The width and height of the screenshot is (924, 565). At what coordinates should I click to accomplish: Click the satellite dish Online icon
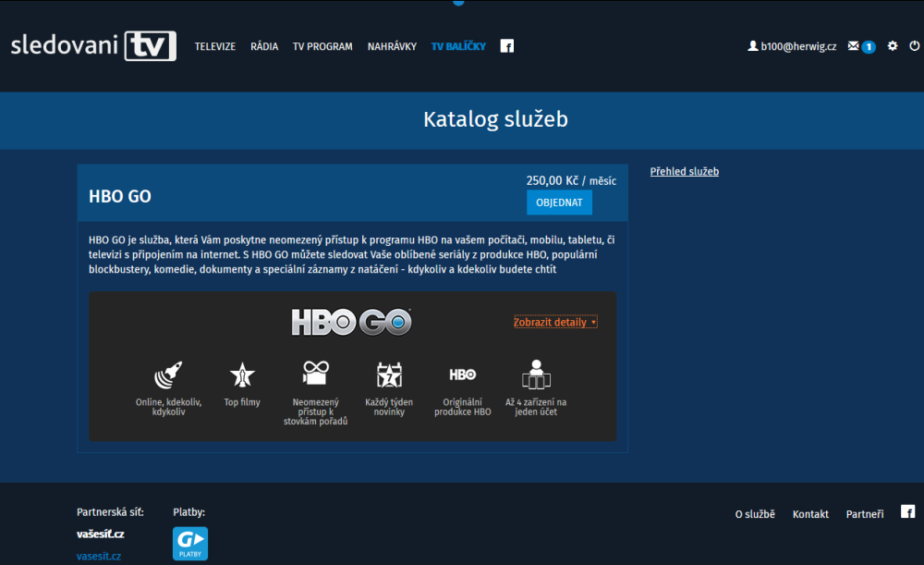tap(168, 375)
